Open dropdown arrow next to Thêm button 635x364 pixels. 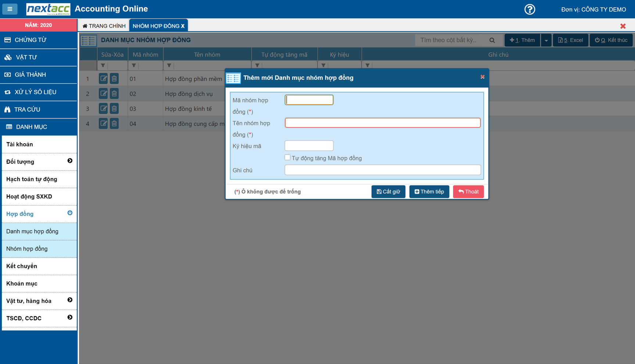click(546, 40)
